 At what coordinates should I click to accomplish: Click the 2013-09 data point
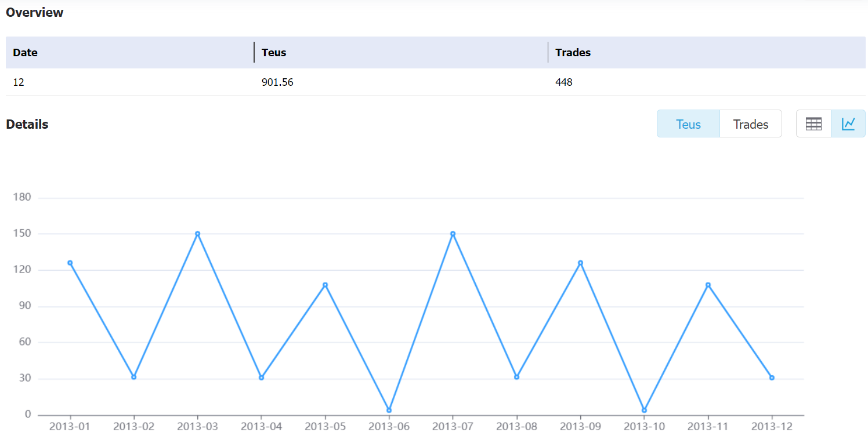(581, 263)
